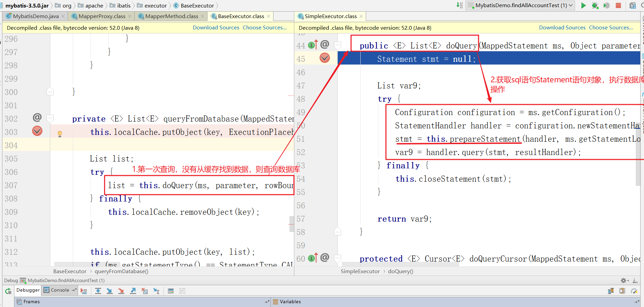Image resolution: width=644 pixels, height=307 pixels.
Task: Run MybatisDemo with the green play icon
Action: [583, 5]
